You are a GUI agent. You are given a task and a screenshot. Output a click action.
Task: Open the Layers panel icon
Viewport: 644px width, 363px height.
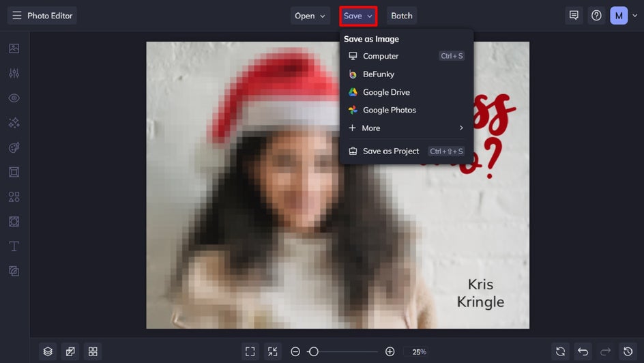(x=48, y=351)
